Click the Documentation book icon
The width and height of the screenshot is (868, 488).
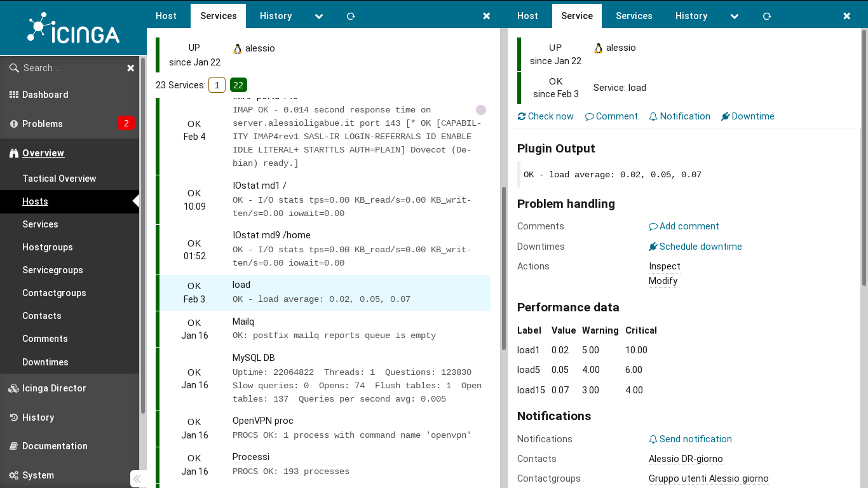tap(14, 446)
